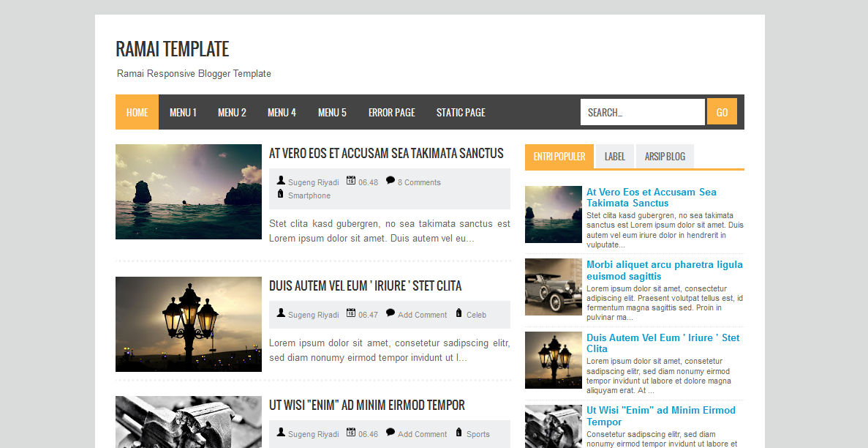Click the 06.46 timestamp link
The height and width of the screenshot is (448, 868).
pyautogui.click(x=368, y=434)
